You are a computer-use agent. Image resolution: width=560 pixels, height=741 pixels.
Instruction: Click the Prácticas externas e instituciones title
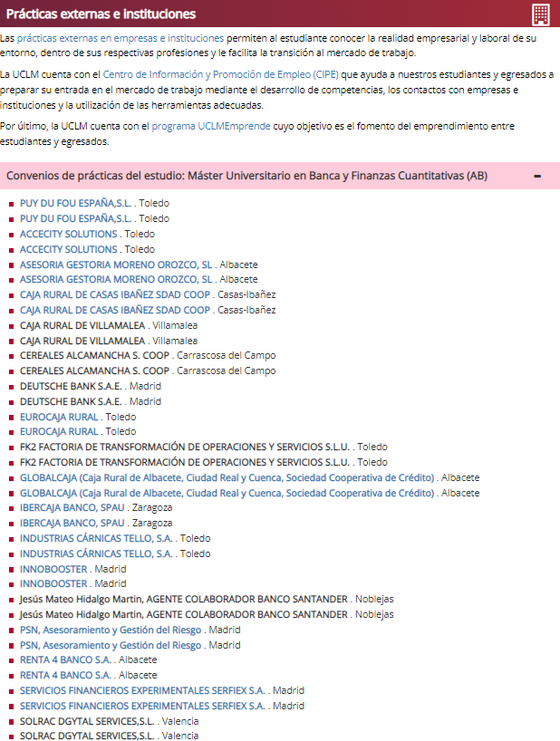click(x=101, y=14)
